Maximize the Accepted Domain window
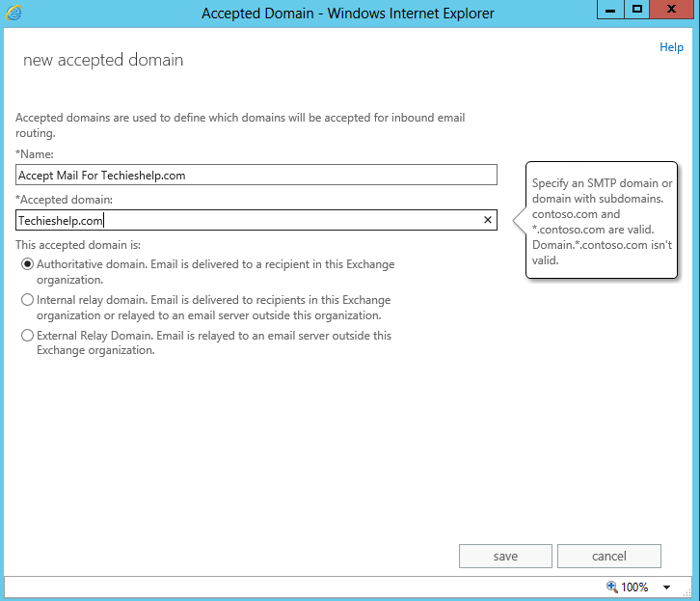 coord(637,10)
